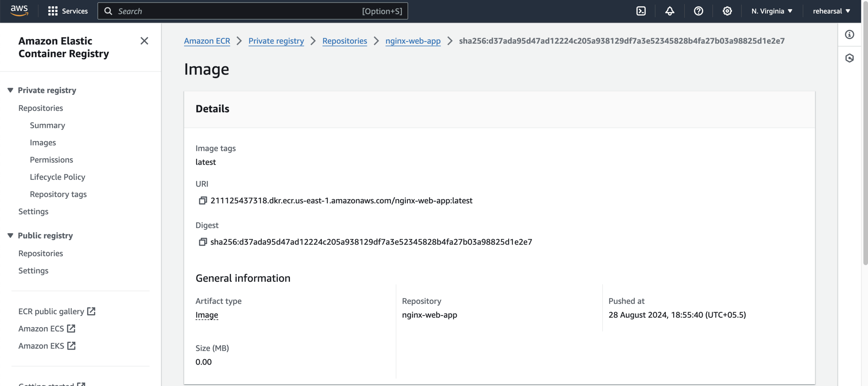Open the rehearsal account dropdown
Screen dimensions: 868x386
(x=831, y=11)
